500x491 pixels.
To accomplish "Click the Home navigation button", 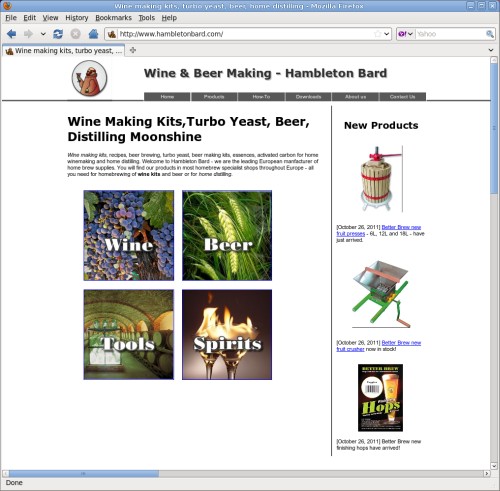I will coord(167,97).
